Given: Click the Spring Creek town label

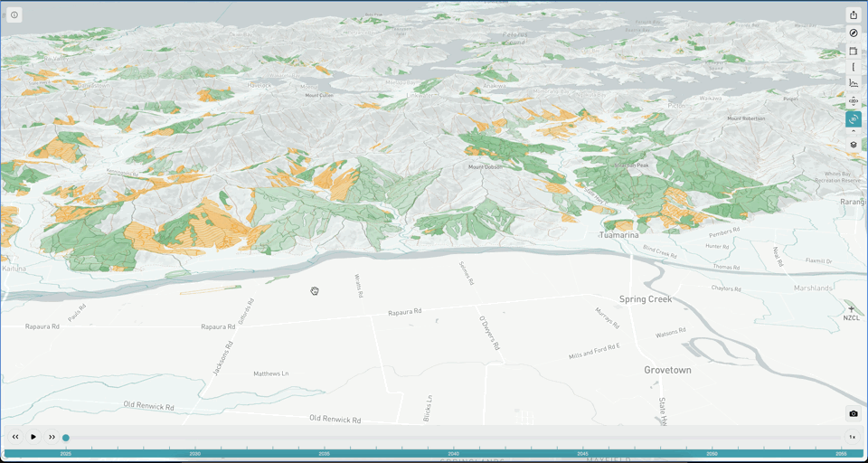Looking at the screenshot, I should (x=646, y=299).
